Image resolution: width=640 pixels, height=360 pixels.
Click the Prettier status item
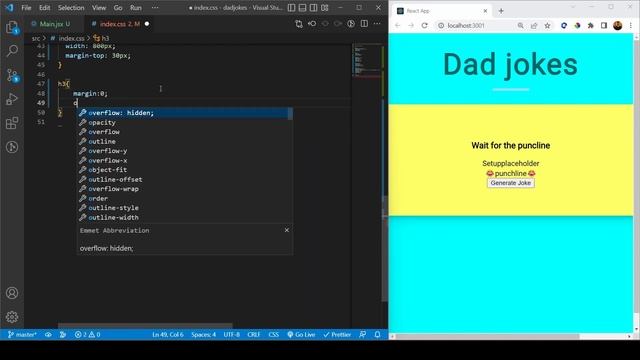click(x=337, y=335)
